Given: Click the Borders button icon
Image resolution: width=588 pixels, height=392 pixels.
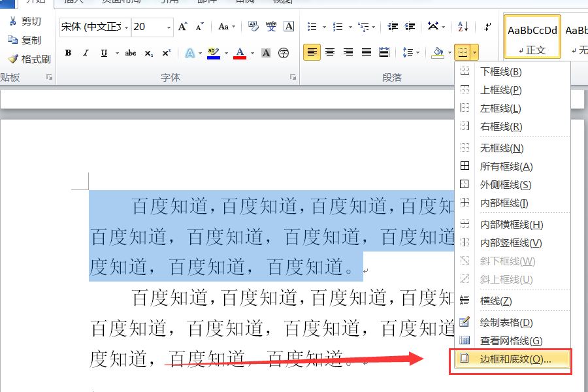Looking at the screenshot, I should [463, 52].
